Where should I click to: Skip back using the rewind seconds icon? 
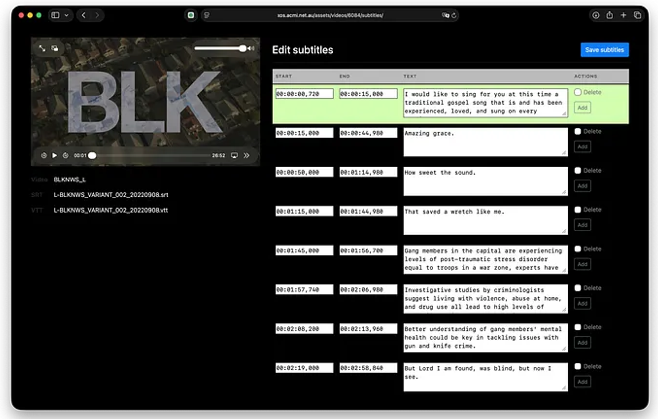pos(44,155)
